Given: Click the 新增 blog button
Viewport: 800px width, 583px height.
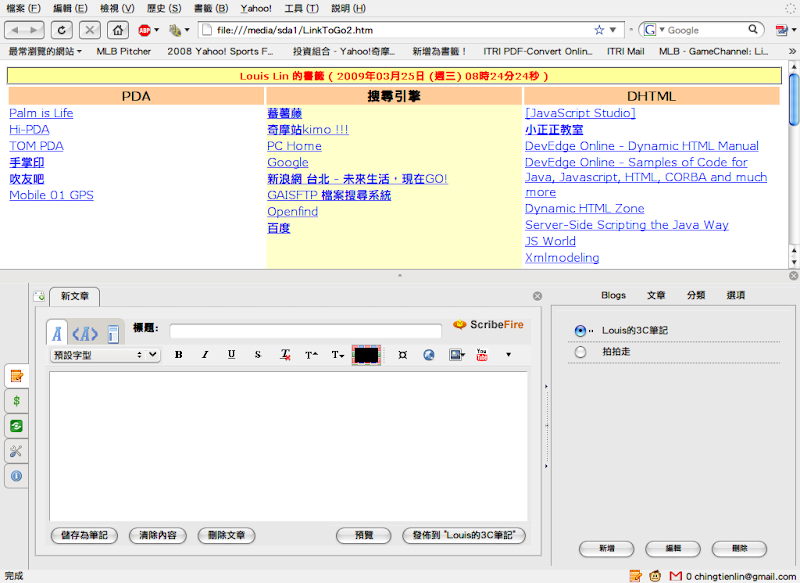Looking at the screenshot, I should point(607,548).
